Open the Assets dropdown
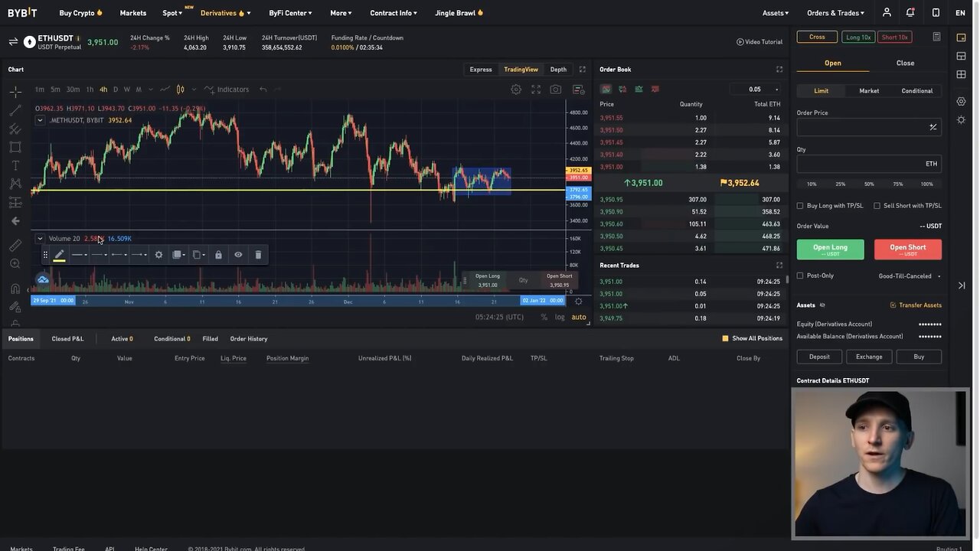The image size is (980, 551). [x=775, y=13]
